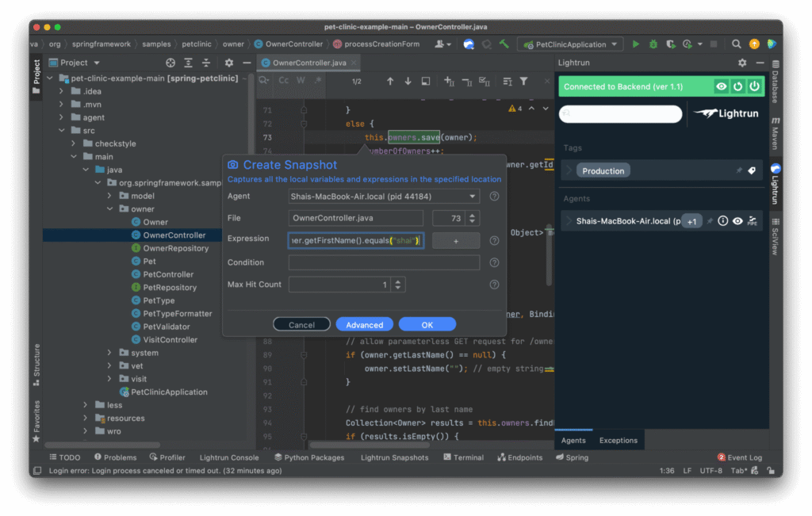
Task: Toggle the backend connection eye icon
Action: coord(723,86)
